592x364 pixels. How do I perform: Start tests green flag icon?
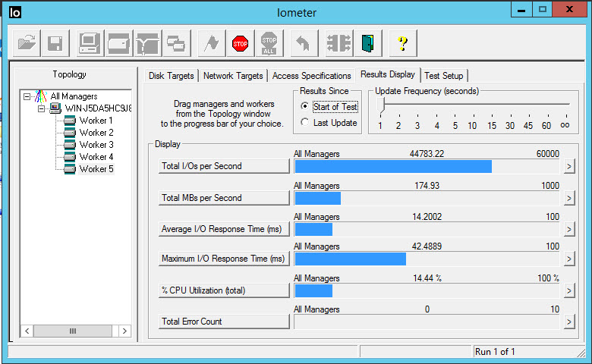(212, 43)
